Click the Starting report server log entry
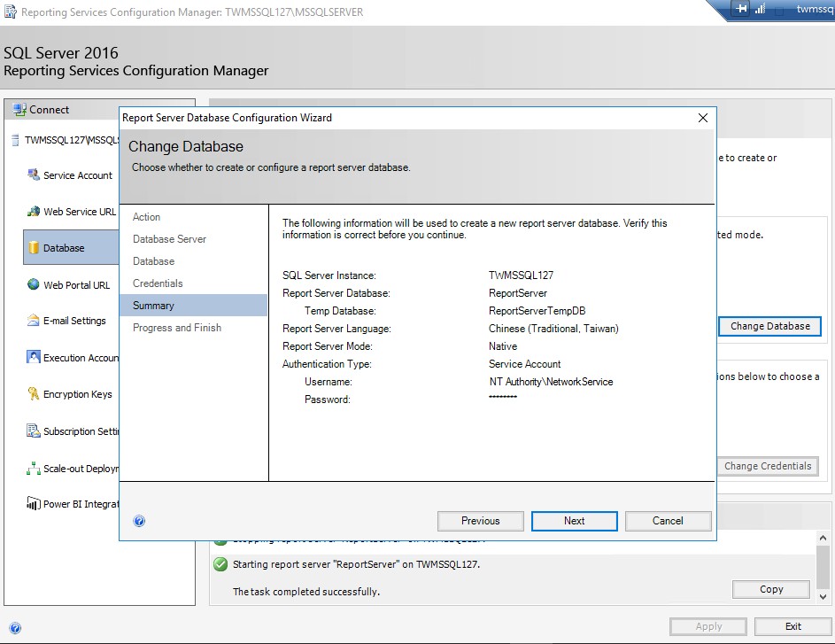The image size is (835, 644). (356, 564)
